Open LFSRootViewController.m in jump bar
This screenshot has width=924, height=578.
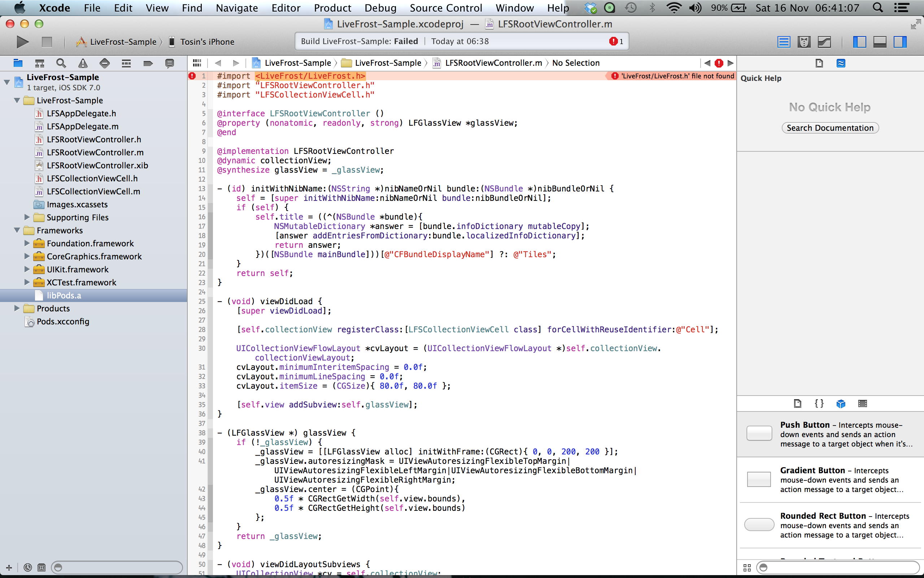487,63
